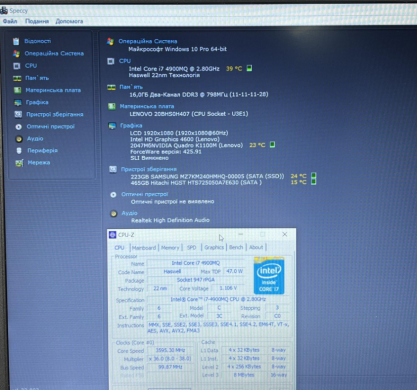This screenshot has height=390, width=417.
Task: Click the monitor icon beside Графіка heading
Action: [112, 126]
